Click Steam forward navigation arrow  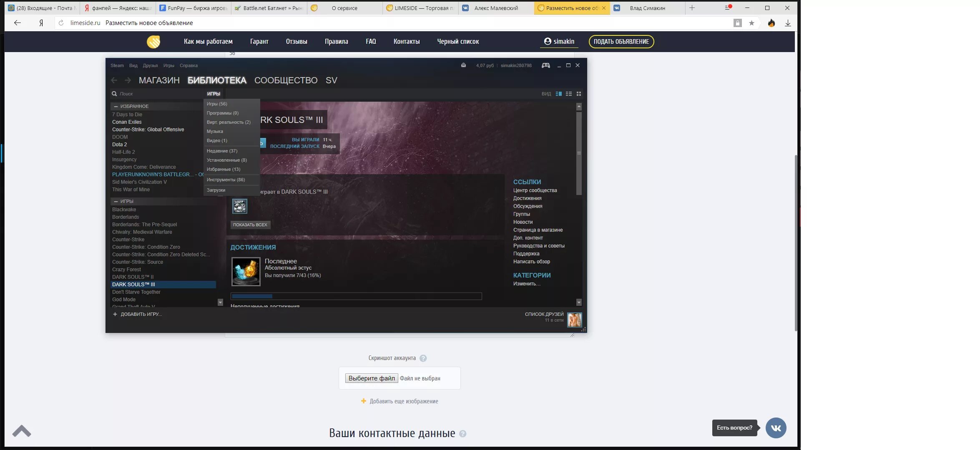pos(128,80)
